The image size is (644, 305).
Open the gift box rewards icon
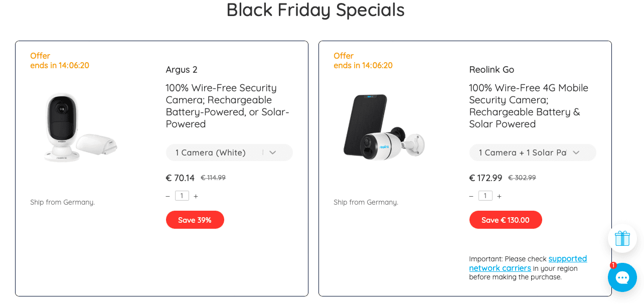622,238
